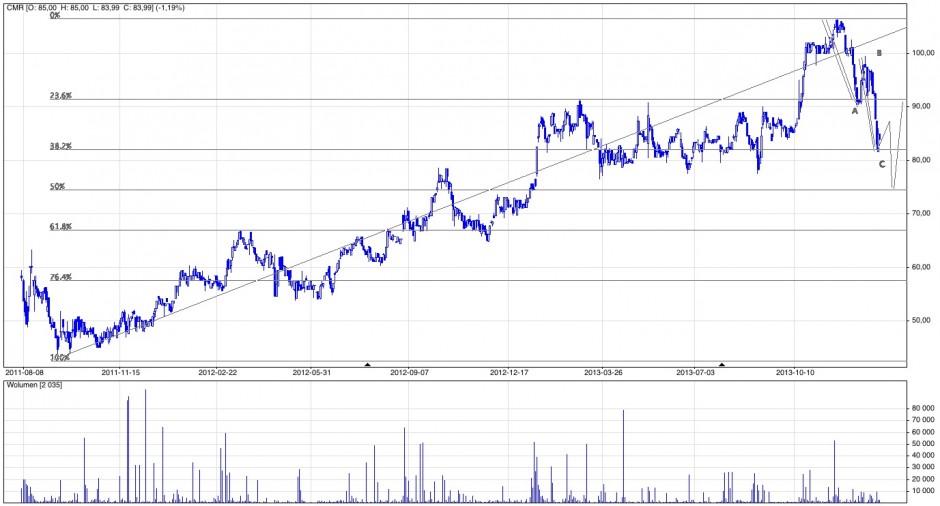The width and height of the screenshot is (940, 506).
Task: Click the 80 000 volume axis label
Action: [x=921, y=408]
